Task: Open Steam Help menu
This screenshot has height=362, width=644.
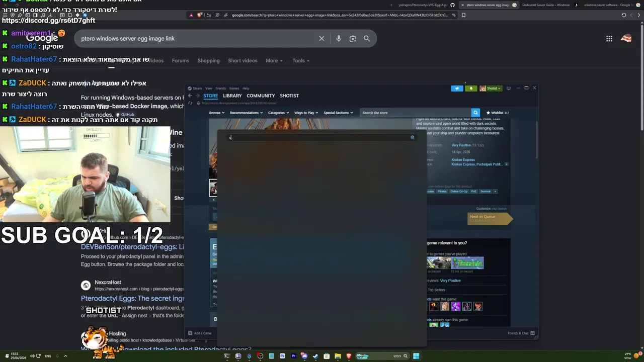Action: pos(246,88)
